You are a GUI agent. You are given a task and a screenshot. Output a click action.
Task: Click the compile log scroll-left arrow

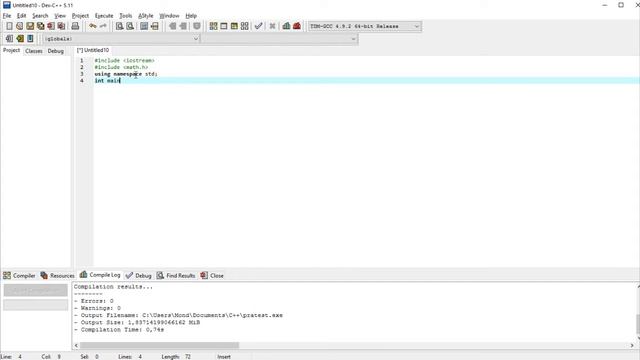point(76,345)
